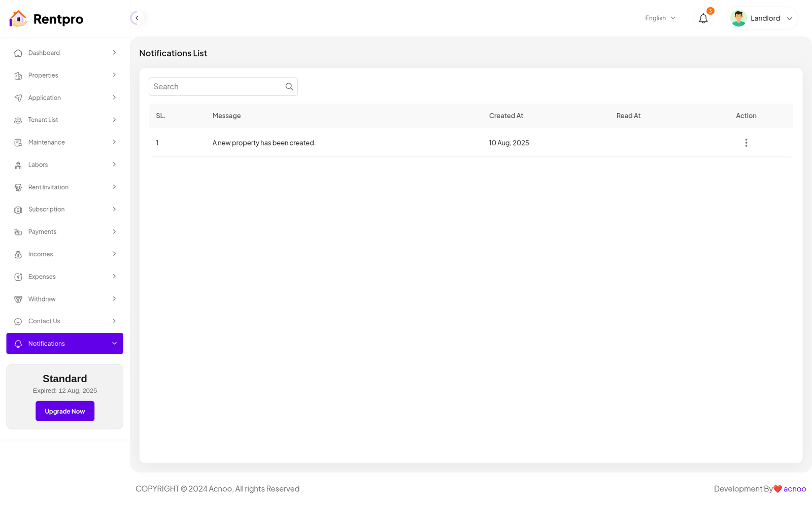Viewport: 812px width, 505px height.
Task: Focus the Search input field
Action: tap(217, 87)
